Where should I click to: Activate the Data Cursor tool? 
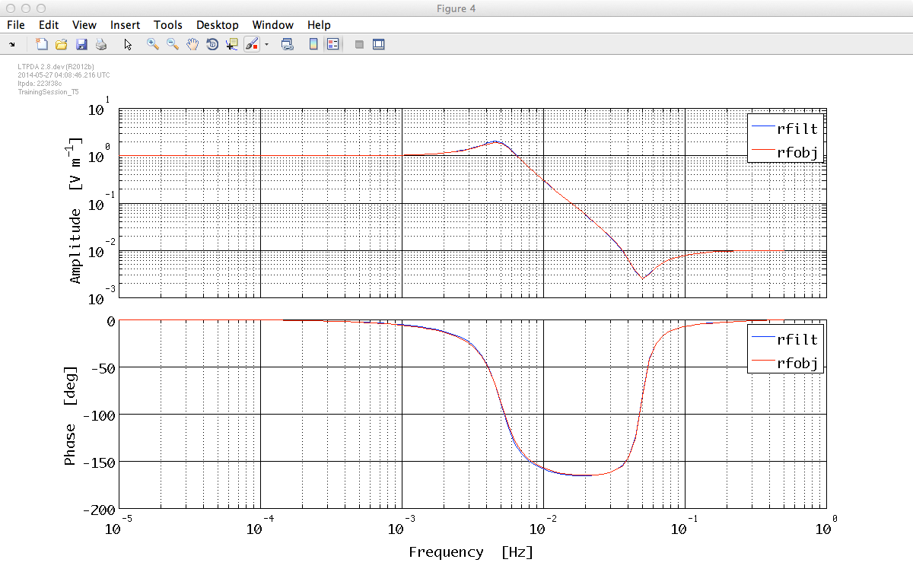(x=232, y=44)
